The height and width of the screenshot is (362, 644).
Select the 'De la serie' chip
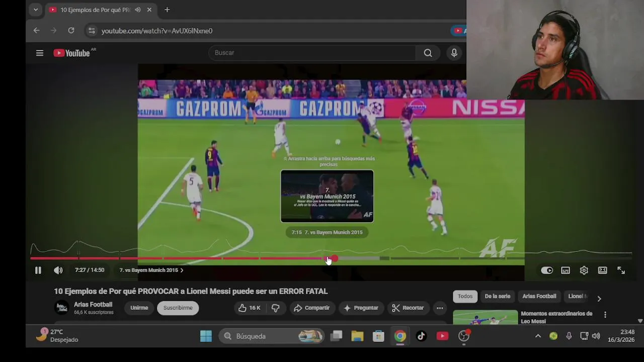point(498,296)
